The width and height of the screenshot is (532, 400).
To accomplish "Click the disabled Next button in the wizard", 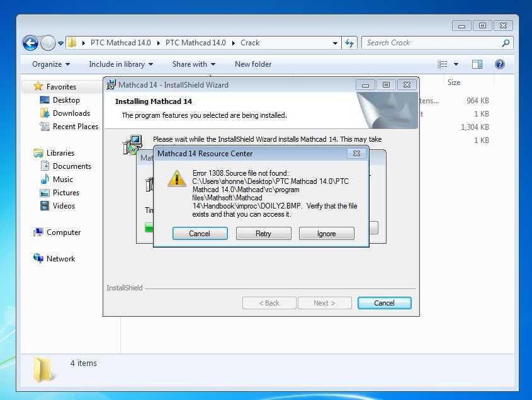I will point(324,303).
